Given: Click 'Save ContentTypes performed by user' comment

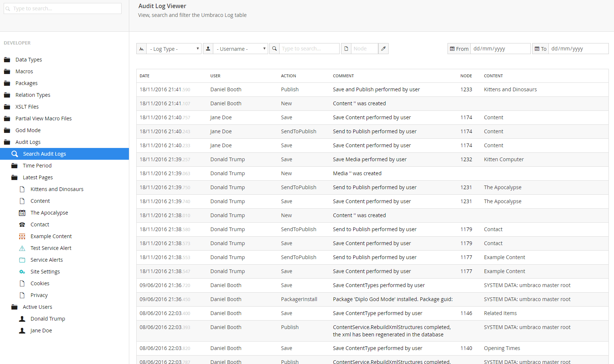Looking at the screenshot, I should pos(379,285).
